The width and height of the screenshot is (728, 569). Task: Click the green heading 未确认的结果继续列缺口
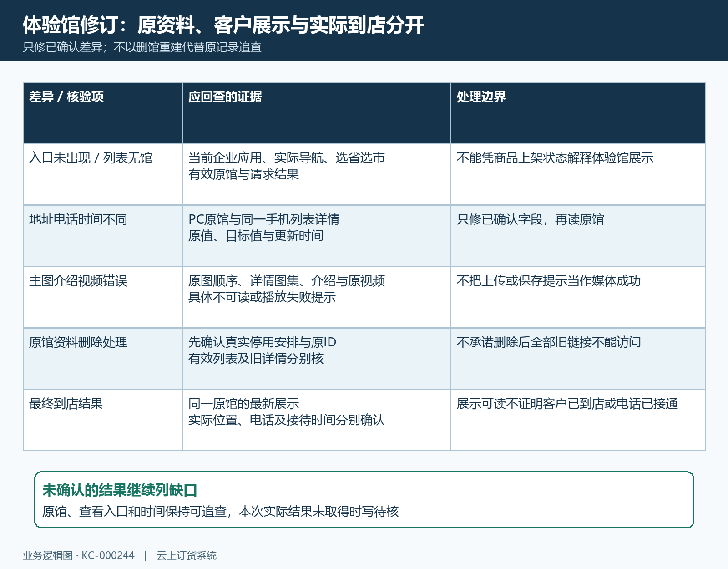coord(120,490)
